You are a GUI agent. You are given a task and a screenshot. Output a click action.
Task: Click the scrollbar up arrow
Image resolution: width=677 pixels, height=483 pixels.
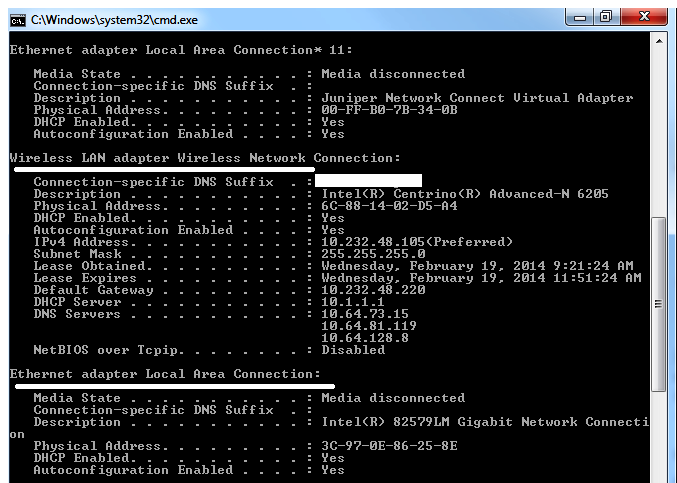[657, 41]
